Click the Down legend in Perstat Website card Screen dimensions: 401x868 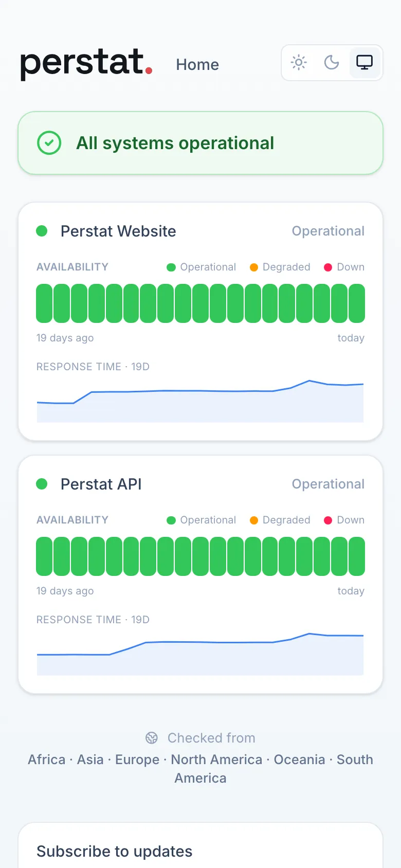(x=344, y=267)
